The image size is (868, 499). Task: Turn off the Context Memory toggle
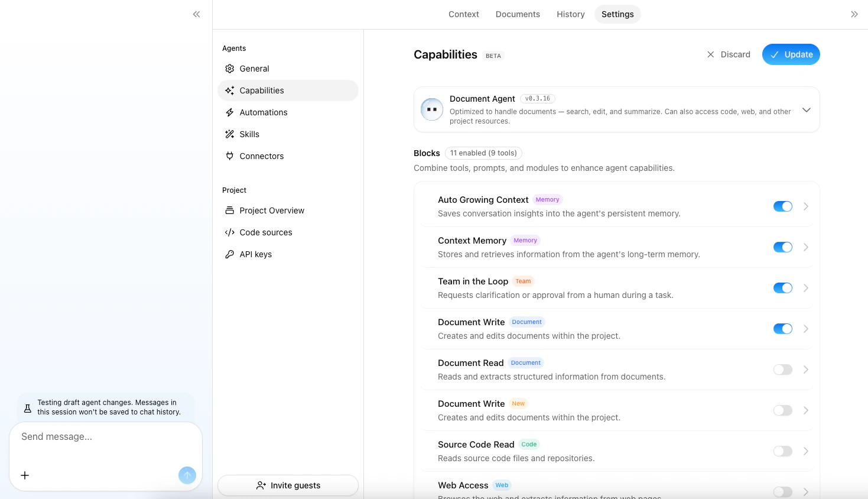783,247
